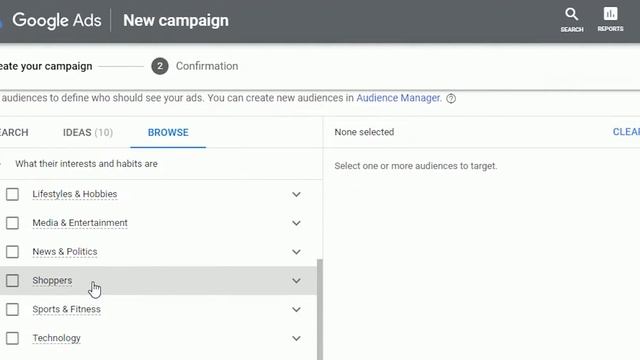Viewport: 640px width, 360px height.
Task: Click the Shoppers label text
Action: (52, 280)
